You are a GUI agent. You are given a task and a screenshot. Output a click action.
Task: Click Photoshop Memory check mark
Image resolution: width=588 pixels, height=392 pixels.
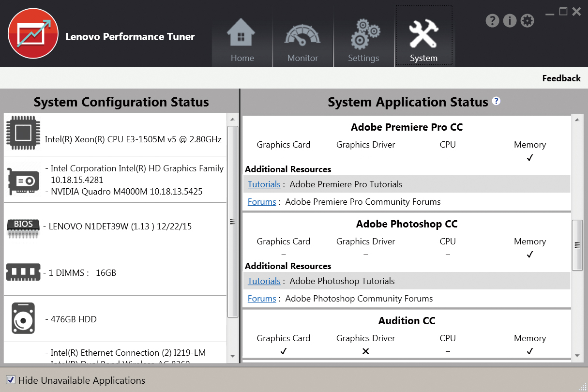tap(530, 255)
